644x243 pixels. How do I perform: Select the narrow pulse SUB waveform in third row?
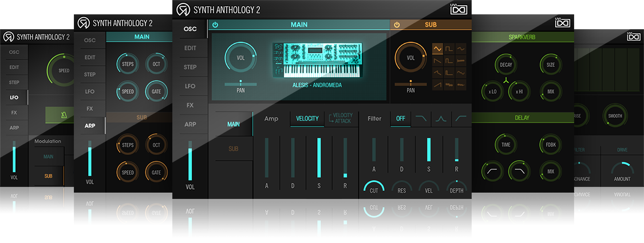(x=449, y=73)
